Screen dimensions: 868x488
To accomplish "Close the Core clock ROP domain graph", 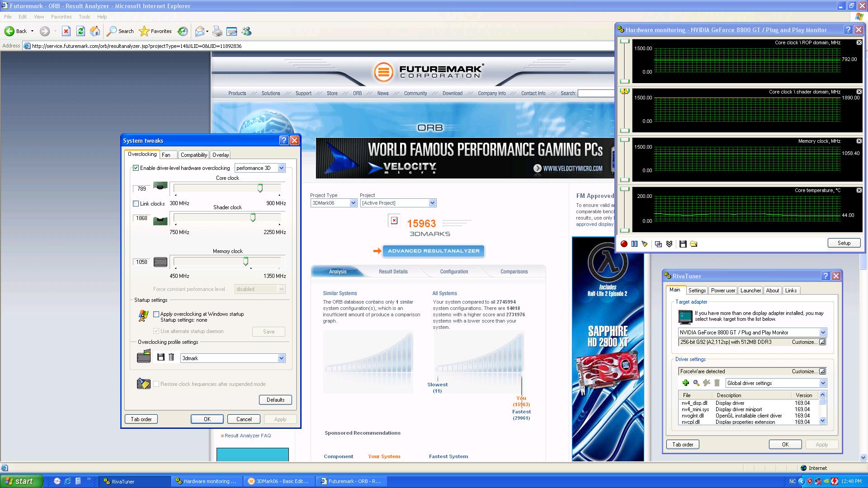I will click(x=859, y=42).
